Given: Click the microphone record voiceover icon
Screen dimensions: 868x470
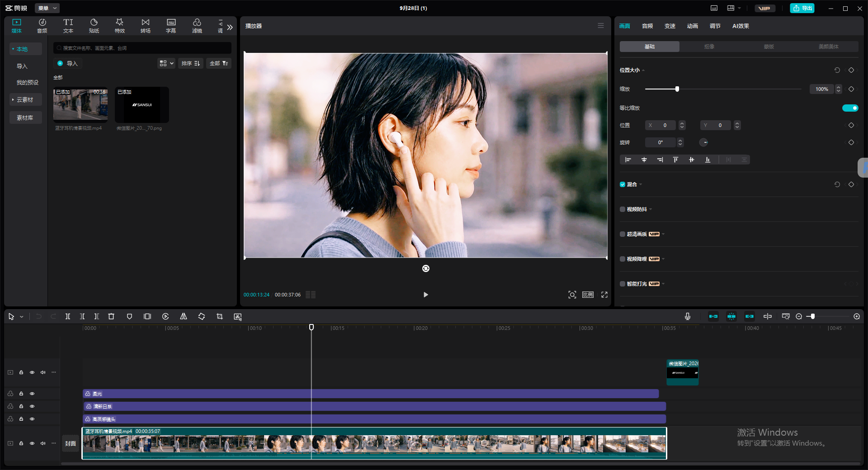Looking at the screenshot, I should [688, 316].
